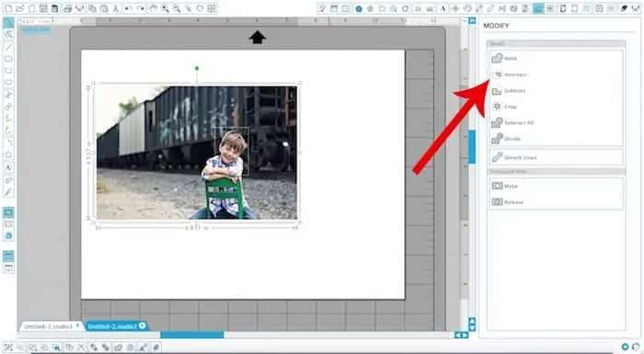
Task: Select the Draw a Rectangle tool
Action: (x=8, y=59)
